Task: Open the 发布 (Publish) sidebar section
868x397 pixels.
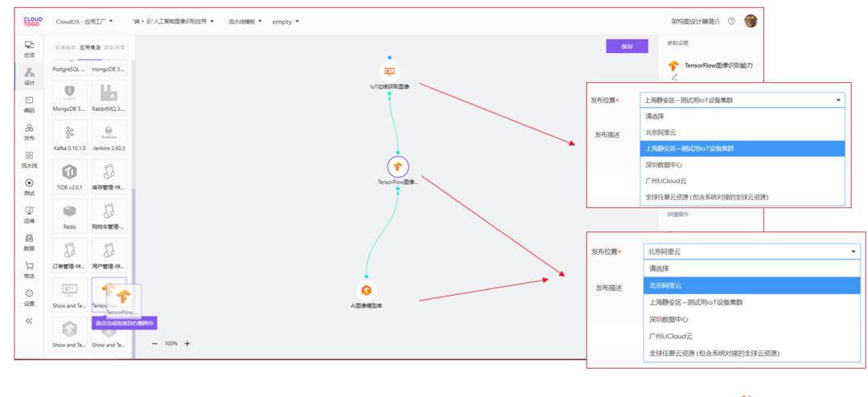Action: click(30, 131)
